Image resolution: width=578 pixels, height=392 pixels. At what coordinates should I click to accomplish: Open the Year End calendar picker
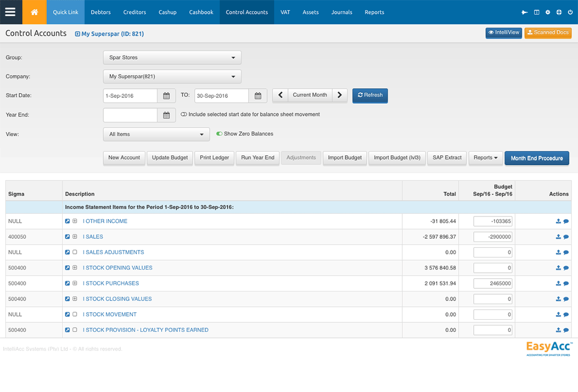point(167,115)
